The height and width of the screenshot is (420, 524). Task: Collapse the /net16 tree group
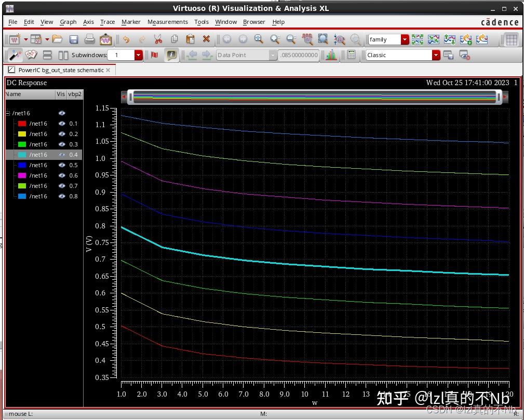coord(8,113)
